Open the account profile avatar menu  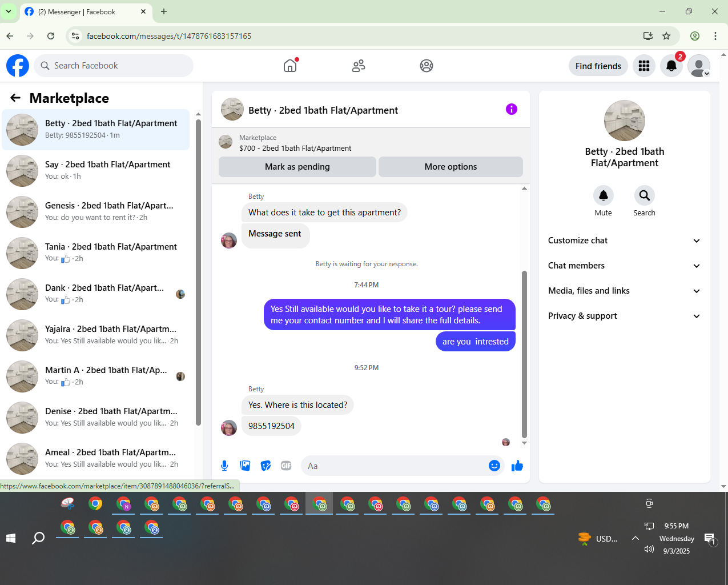click(699, 66)
